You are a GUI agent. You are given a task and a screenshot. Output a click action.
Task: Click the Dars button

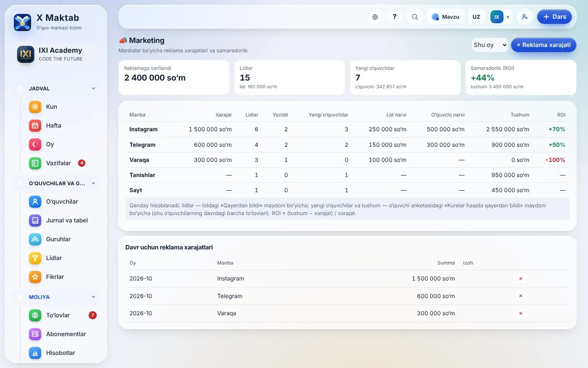point(555,17)
